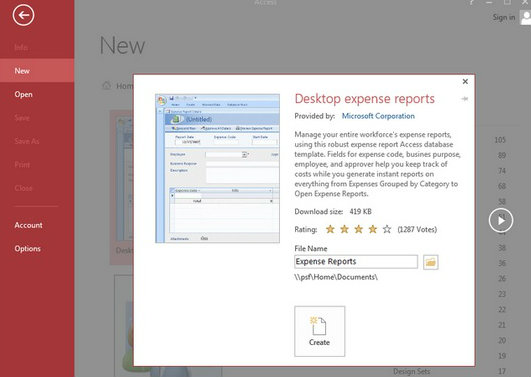Click Sign in at top right
The height and width of the screenshot is (377, 531).
pyautogui.click(x=504, y=17)
